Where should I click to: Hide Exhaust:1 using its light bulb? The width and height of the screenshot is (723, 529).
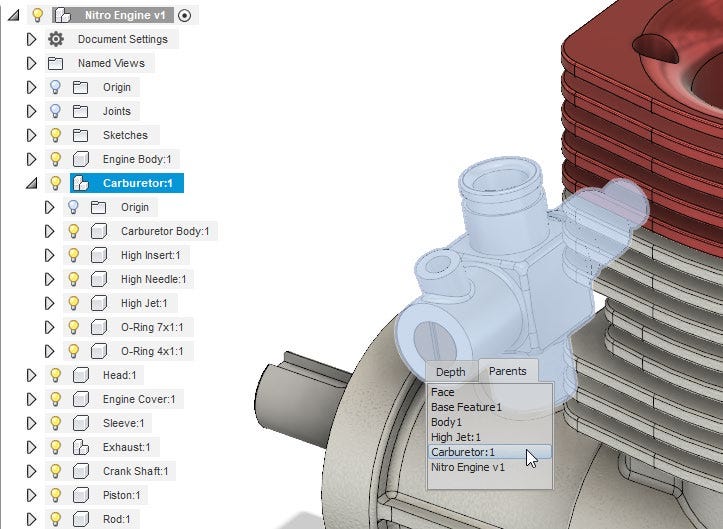click(x=55, y=446)
